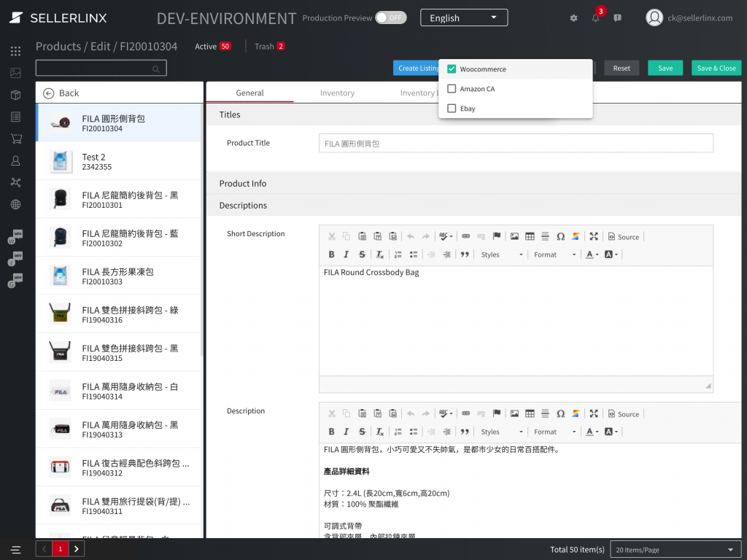Click the Save button
This screenshot has width=747, height=560.
tap(665, 68)
